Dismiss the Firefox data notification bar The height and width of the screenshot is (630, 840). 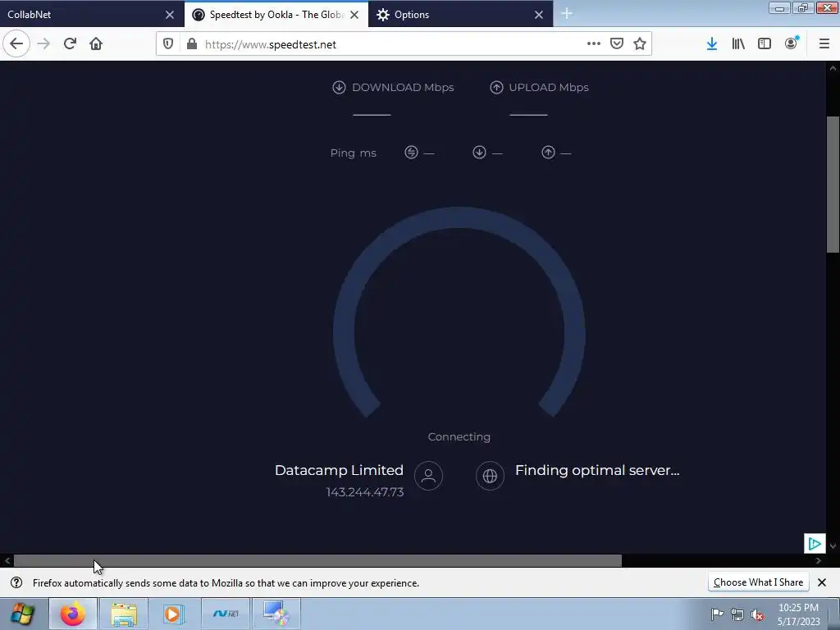pos(822,582)
